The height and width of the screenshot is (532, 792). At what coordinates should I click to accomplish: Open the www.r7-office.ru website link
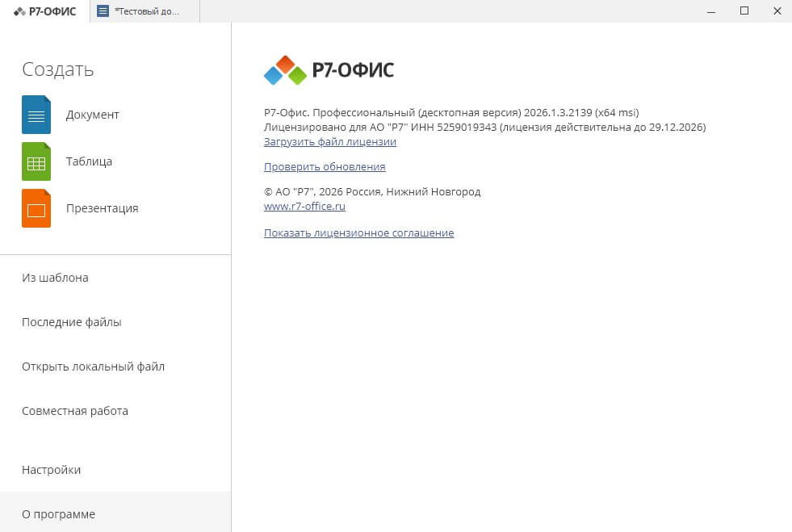(304, 206)
